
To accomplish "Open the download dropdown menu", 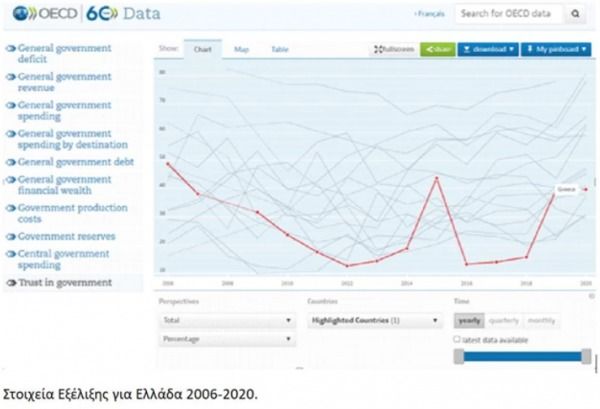I will [489, 49].
